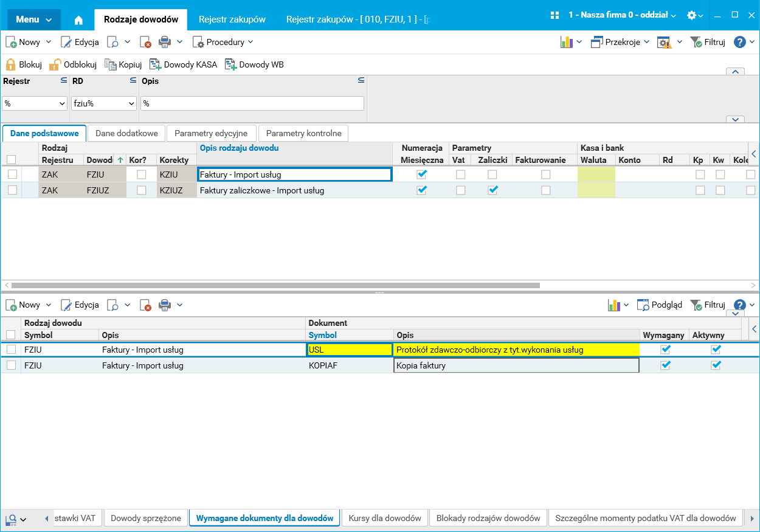Click the grid apps icon in title bar
760x532 pixels.
pos(554,15)
